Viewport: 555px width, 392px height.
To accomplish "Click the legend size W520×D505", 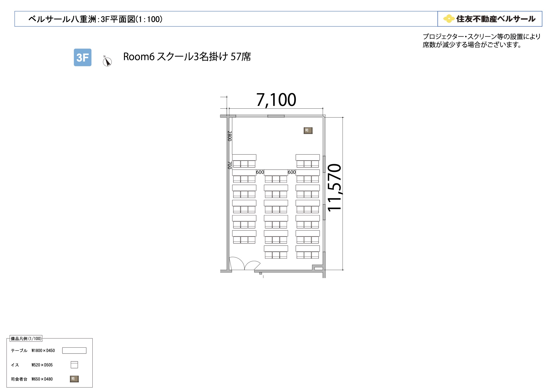I will (x=42, y=365).
